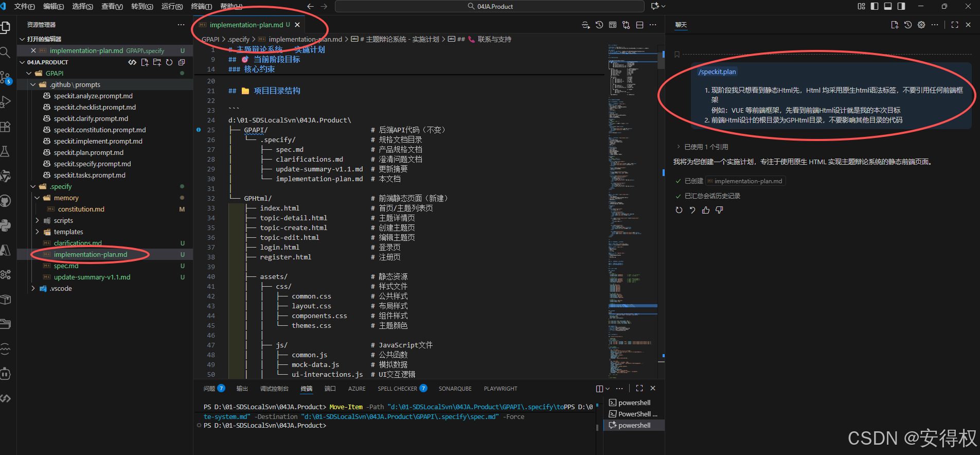
Task: Close implementation-plan.md editor tab
Action: point(297,25)
